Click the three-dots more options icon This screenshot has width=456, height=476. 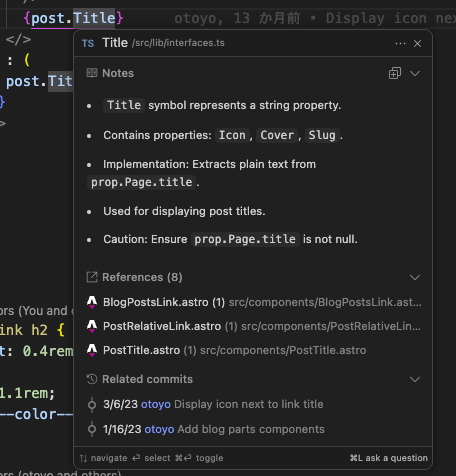pos(400,44)
